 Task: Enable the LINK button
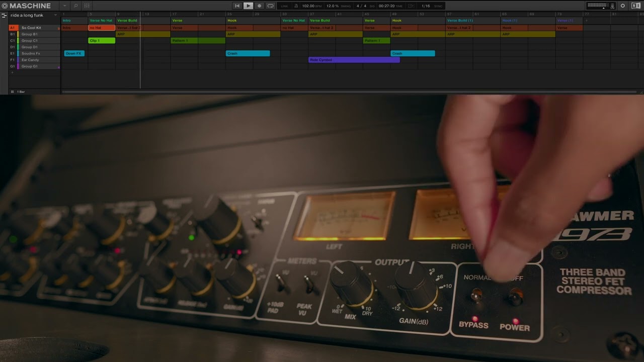click(x=284, y=6)
